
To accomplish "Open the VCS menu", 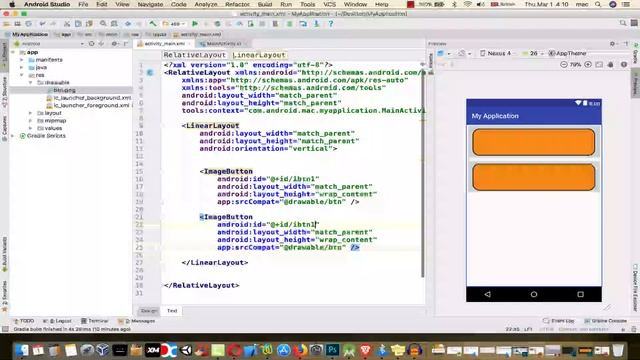I will (329, 4).
